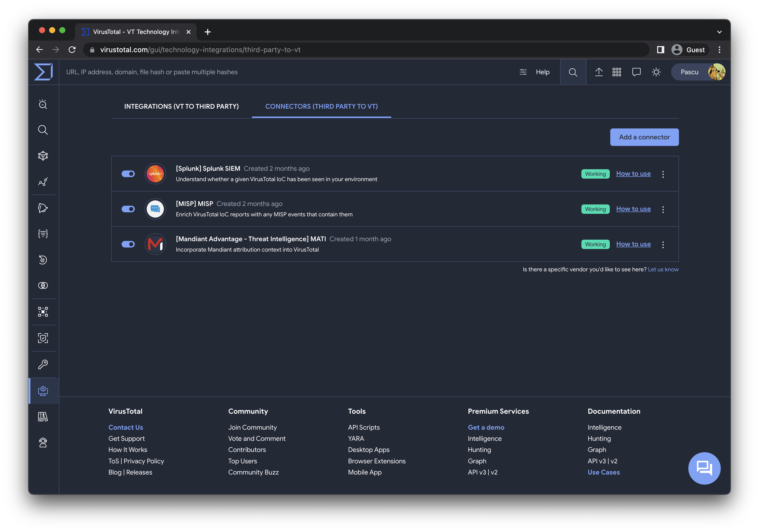The height and width of the screenshot is (532, 759).
Task: Click the notifications speech bubble icon
Action: [x=636, y=72]
